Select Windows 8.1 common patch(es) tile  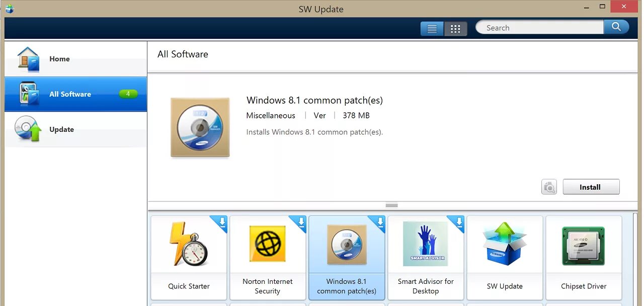pyautogui.click(x=347, y=258)
